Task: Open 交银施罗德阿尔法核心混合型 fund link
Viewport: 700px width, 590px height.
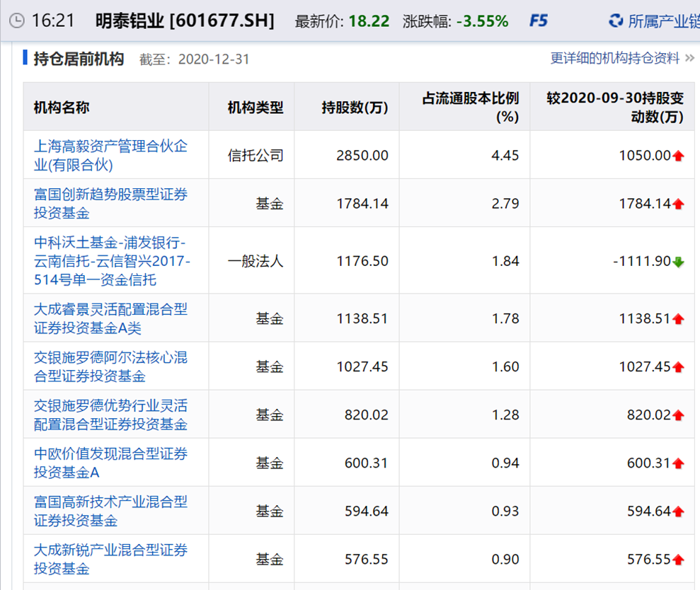Action: coord(110,366)
